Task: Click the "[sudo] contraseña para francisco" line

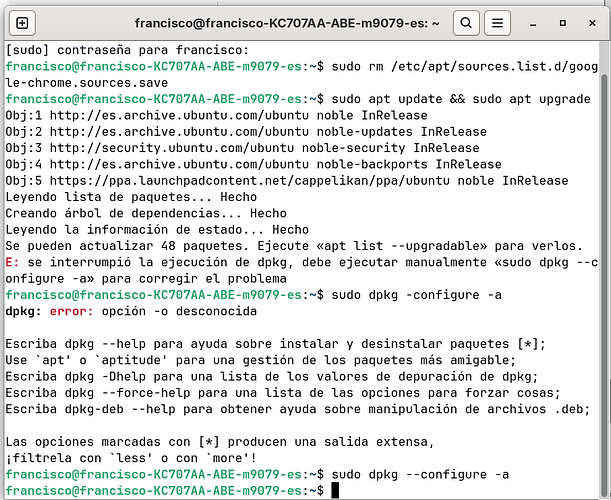Action: coord(127,50)
